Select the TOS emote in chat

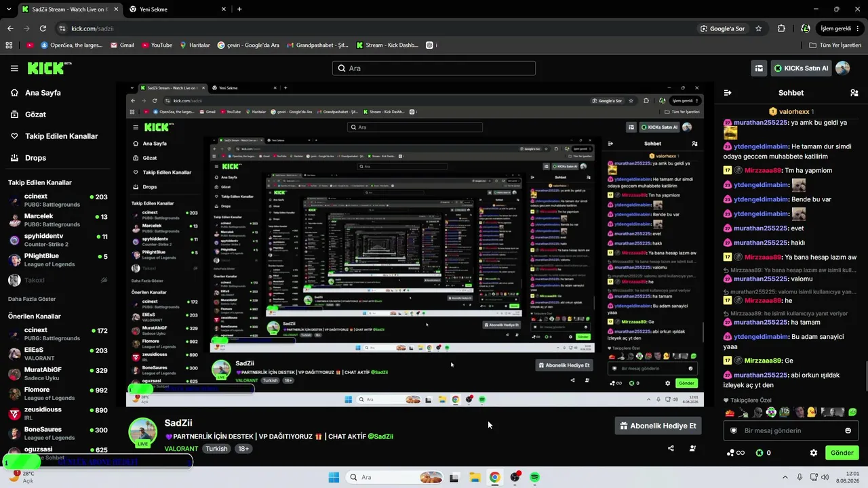(785, 412)
